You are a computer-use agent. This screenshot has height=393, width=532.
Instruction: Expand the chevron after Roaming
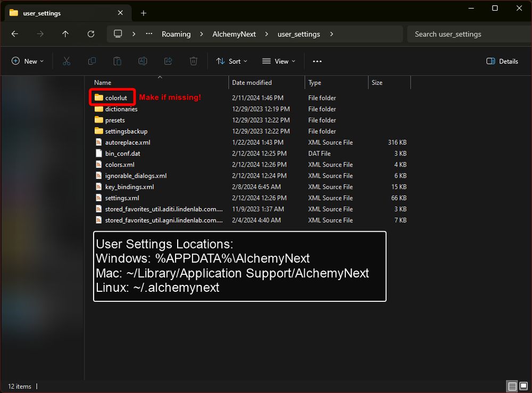[202, 34]
